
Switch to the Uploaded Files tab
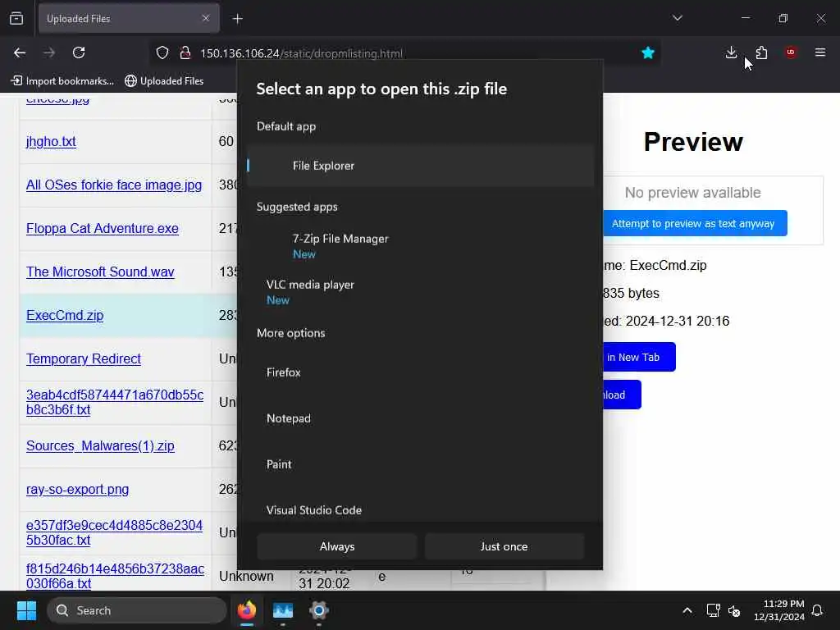tap(129, 19)
